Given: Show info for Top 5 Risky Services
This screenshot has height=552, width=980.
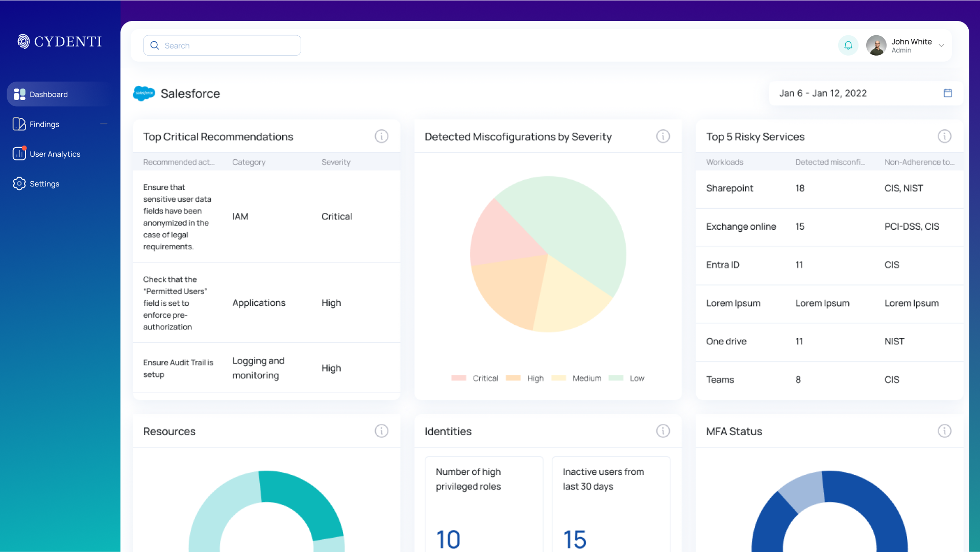Looking at the screenshot, I should [x=945, y=136].
